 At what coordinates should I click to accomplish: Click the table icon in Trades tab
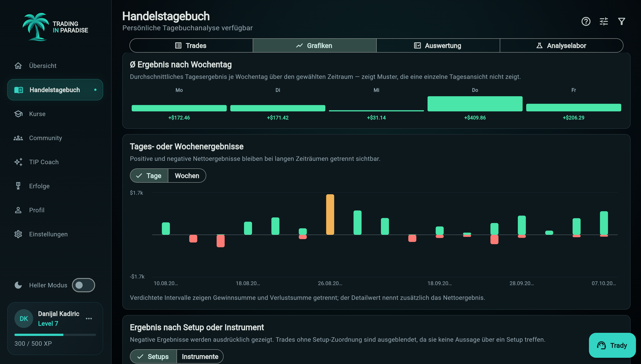click(178, 46)
